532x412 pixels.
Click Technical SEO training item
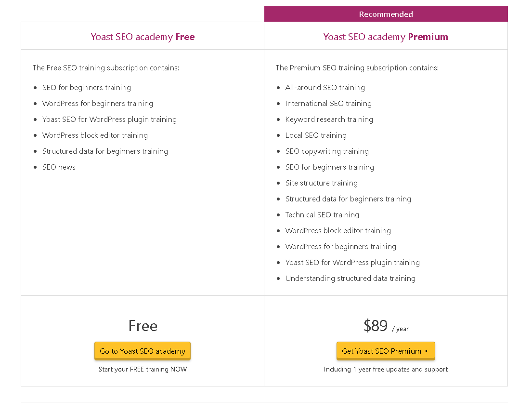click(x=322, y=215)
